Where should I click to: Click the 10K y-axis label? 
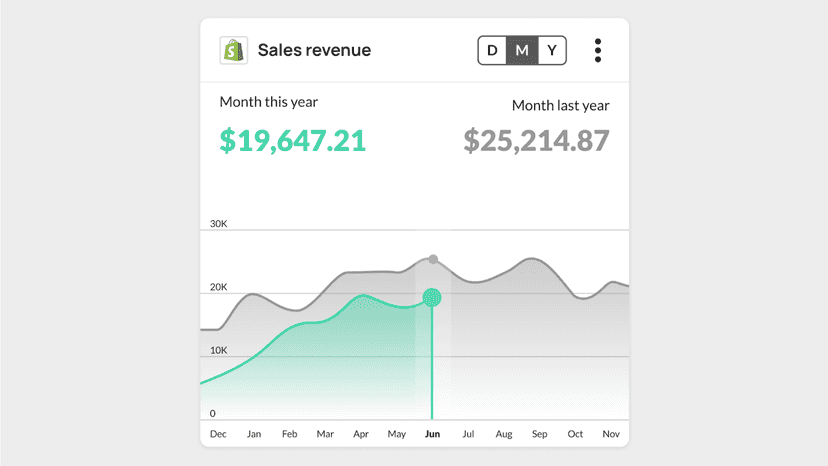click(219, 350)
